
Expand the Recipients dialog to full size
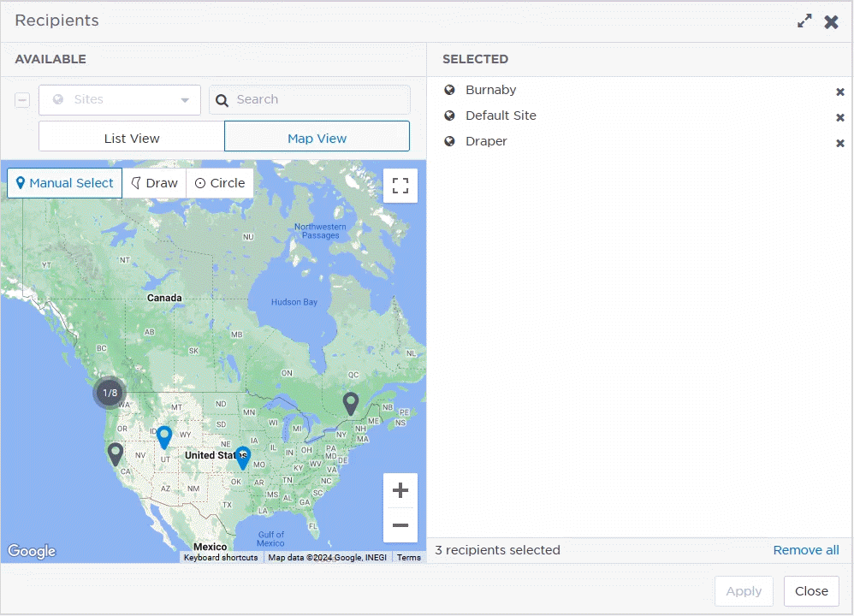click(x=804, y=21)
